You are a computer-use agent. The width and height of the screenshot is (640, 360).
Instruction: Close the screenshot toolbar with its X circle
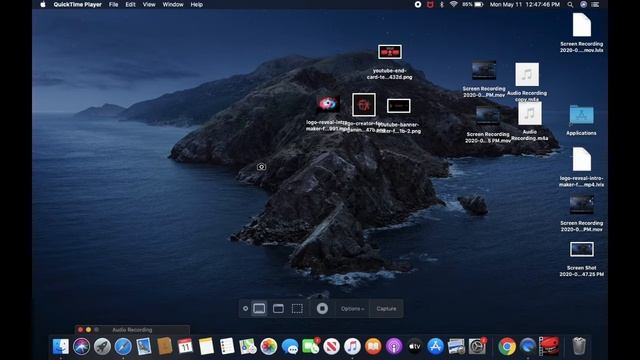pyautogui.click(x=245, y=309)
